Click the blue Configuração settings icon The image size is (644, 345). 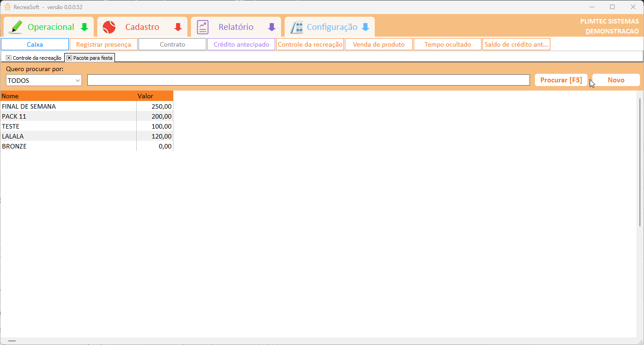tap(296, 27)
